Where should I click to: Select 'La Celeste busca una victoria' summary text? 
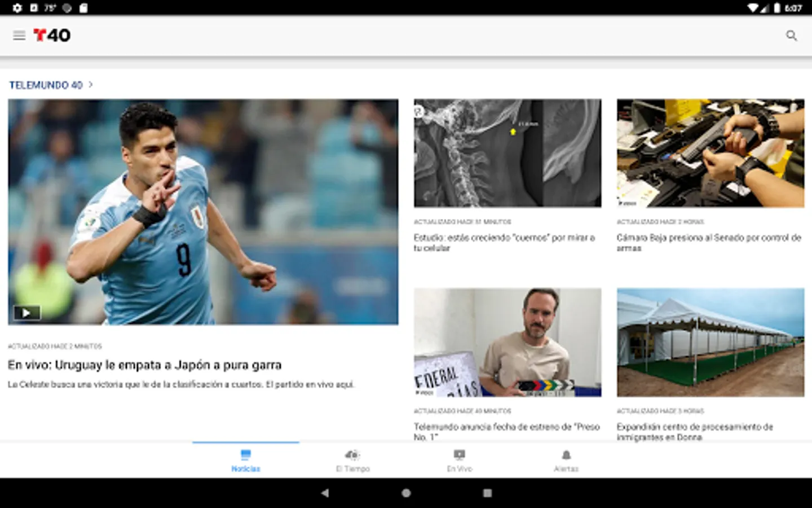[181, 384]
